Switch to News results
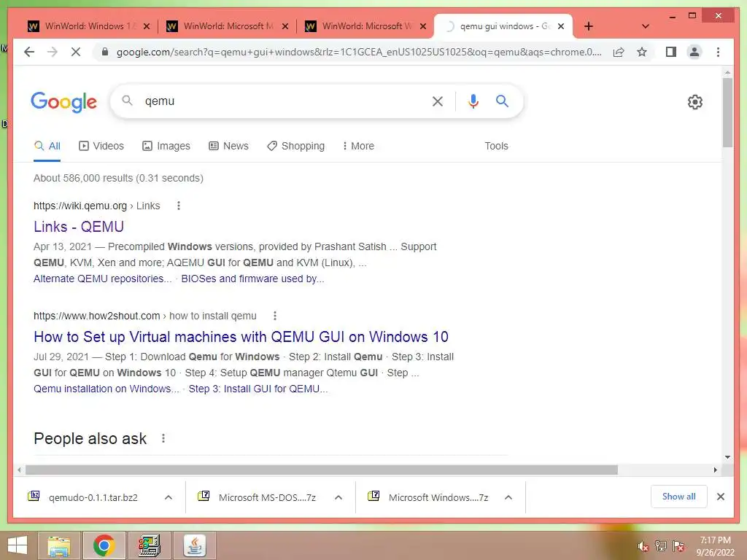Viewport: 747px width, 560px height. [x=228, y=146]
